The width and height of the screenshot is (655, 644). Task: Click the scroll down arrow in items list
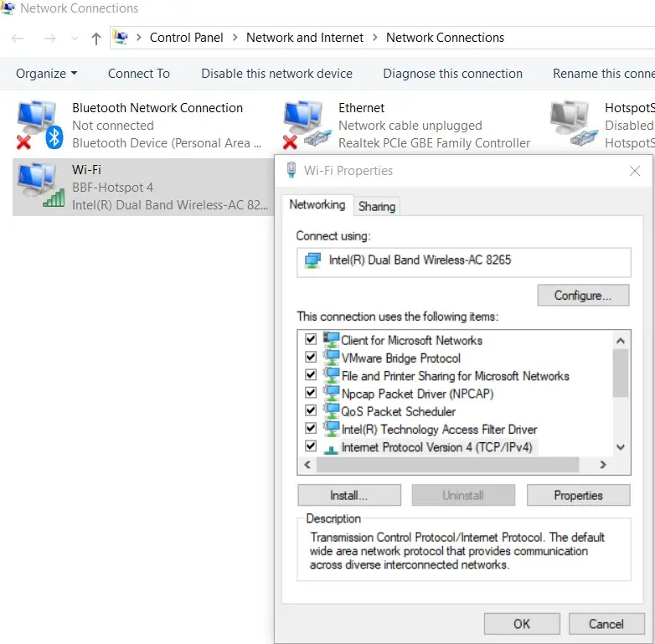pyautogui.click(x=621, y=447)
